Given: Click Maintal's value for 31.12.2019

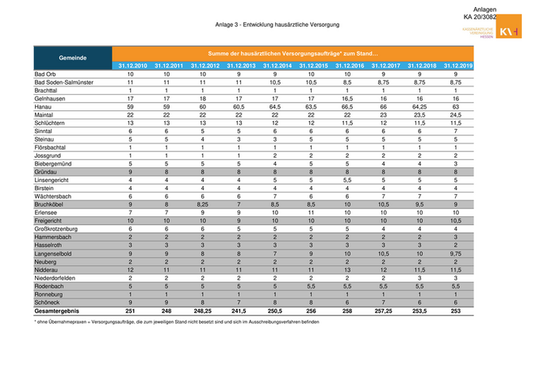Looking at the screenshot, I should [x=457, y=115].
